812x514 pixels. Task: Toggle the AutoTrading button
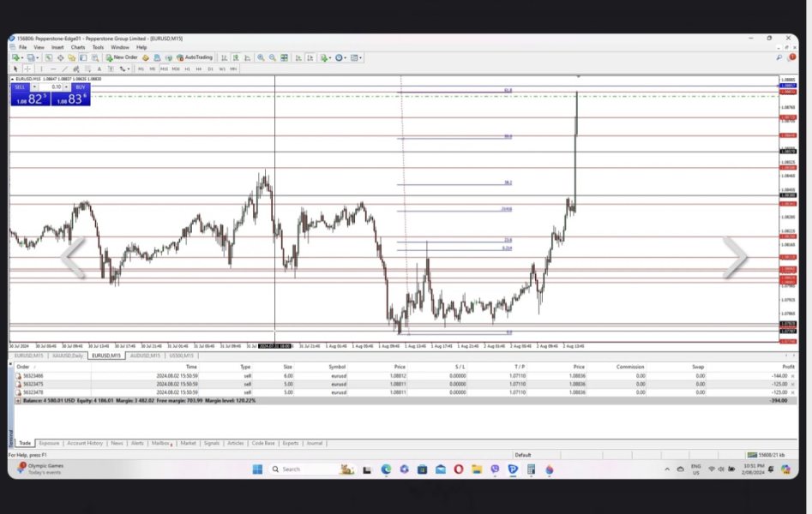pyautogui.click(x=195, y=57)
